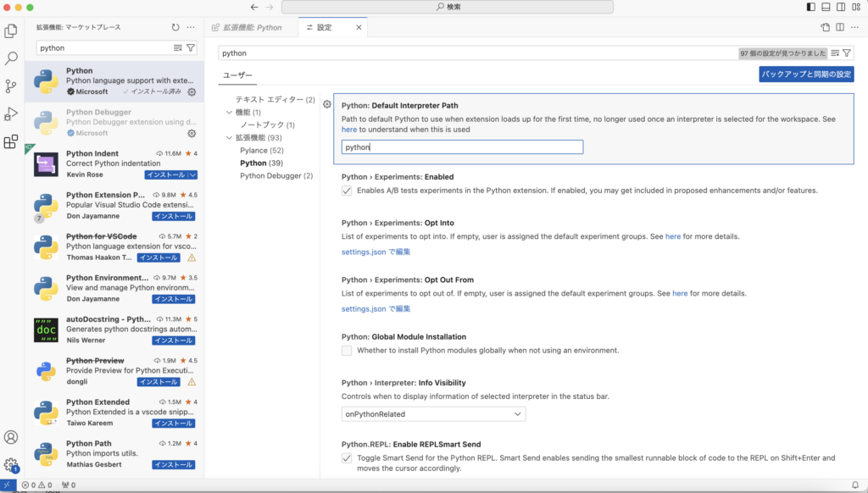Click the バックアップと同期の設定 button

pyautogui.click(x=806, y=75)
